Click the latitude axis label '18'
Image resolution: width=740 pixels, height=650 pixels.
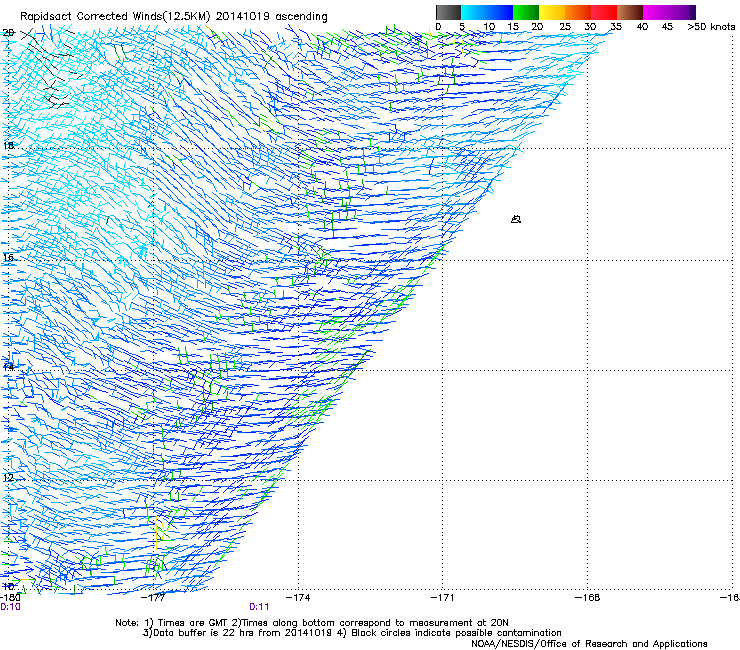click(8, 145)
